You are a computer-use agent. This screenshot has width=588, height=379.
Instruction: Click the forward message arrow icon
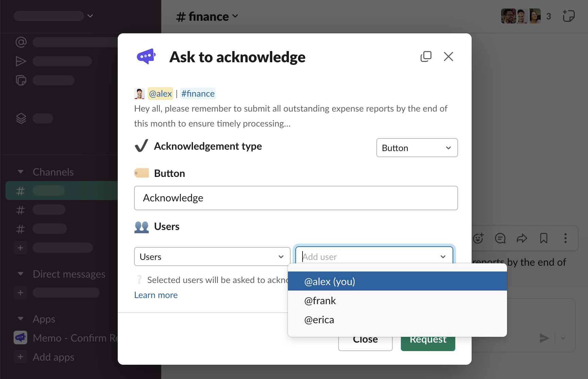522,238
